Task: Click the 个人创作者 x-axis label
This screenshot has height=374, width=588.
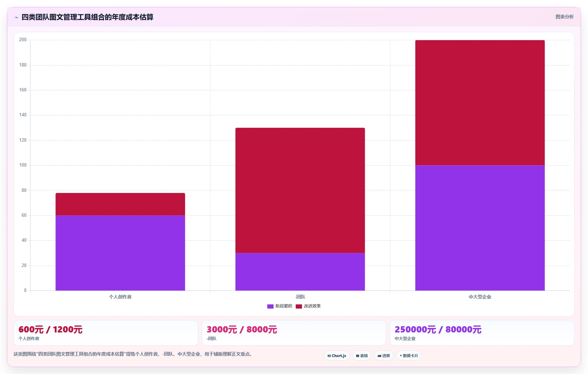Action: pyautogui.click(x=120, y=297)
